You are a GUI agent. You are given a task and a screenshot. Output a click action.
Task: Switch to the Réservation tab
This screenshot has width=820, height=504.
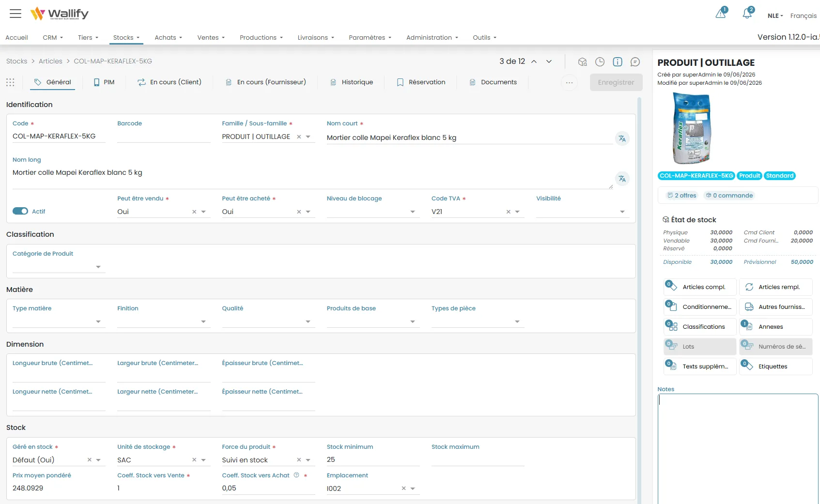point(421,82)
